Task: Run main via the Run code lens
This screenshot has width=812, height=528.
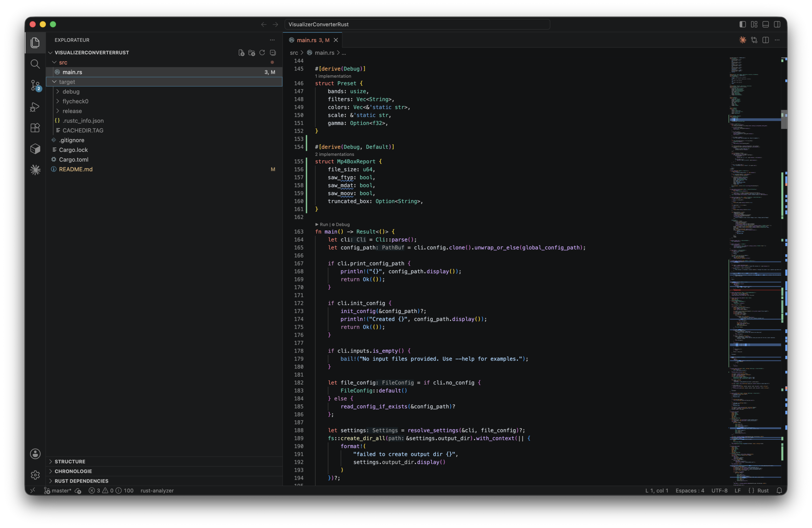Action: coord(321,224)
